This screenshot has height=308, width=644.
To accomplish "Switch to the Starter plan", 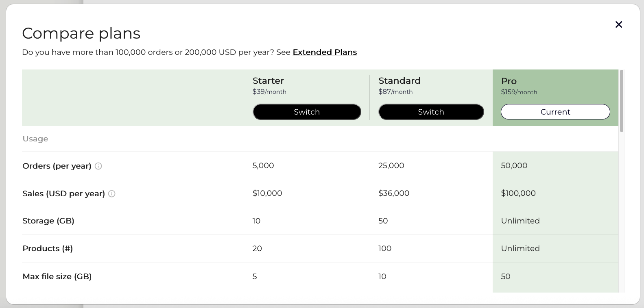I will [x=307, y=112].
